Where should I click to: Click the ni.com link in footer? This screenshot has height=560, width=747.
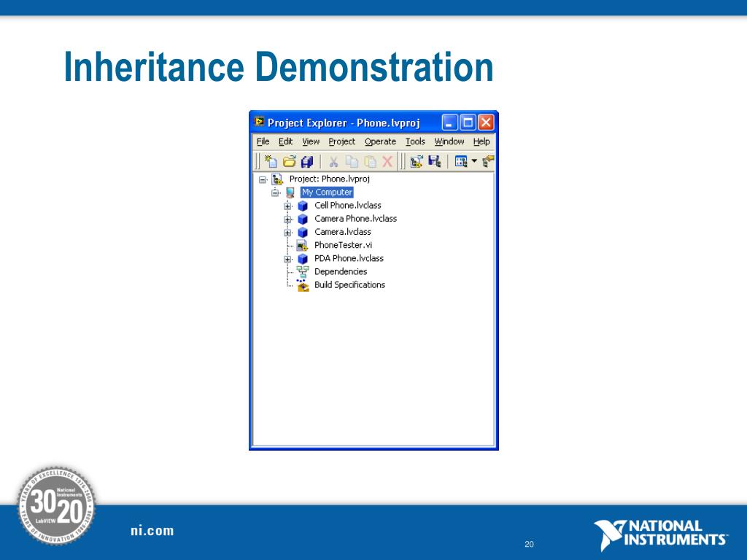[x=152, y=531]
